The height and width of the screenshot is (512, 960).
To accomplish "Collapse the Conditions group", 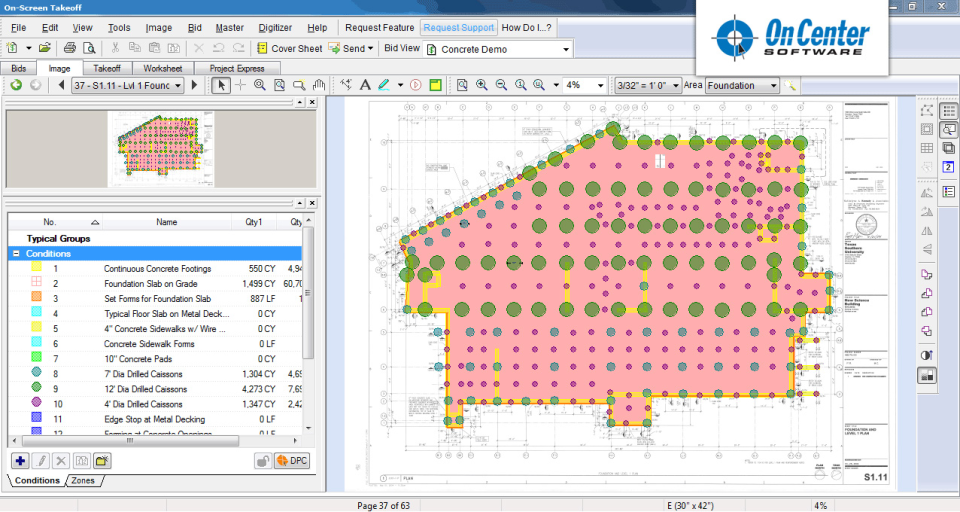I will (16, 254).
